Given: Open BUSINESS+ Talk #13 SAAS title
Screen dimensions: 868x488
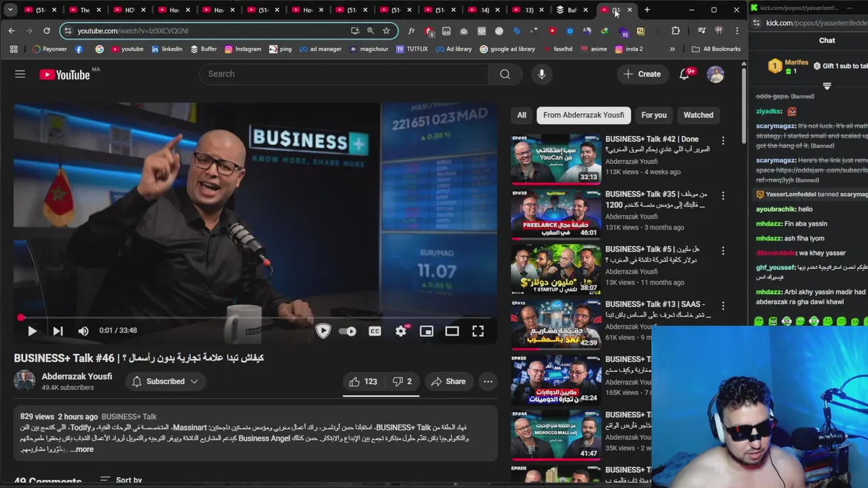Looking at the screenshot, I should tap(656, 310).
